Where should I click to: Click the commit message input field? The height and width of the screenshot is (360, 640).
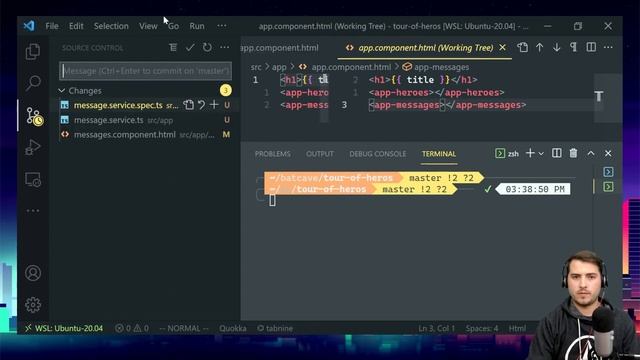click(x=146, y=71)
